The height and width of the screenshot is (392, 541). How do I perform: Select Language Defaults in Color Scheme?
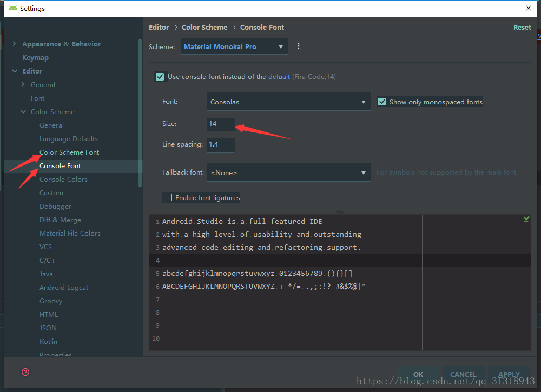tap(68, 139)
